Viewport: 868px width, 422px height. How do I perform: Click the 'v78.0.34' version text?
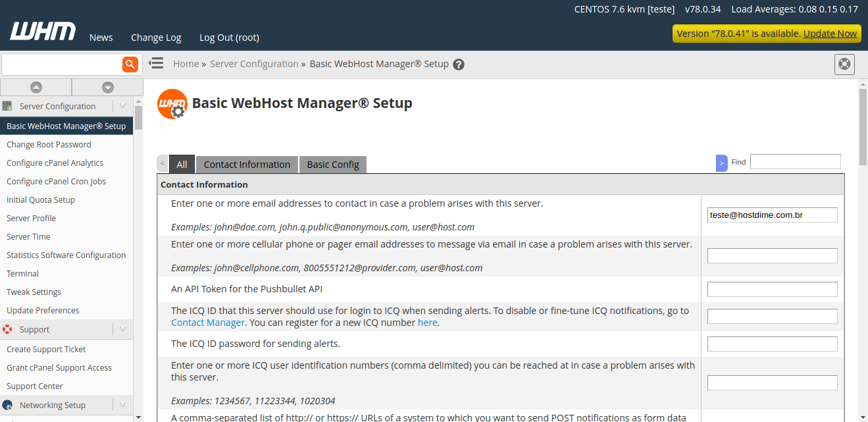[703, 9]
